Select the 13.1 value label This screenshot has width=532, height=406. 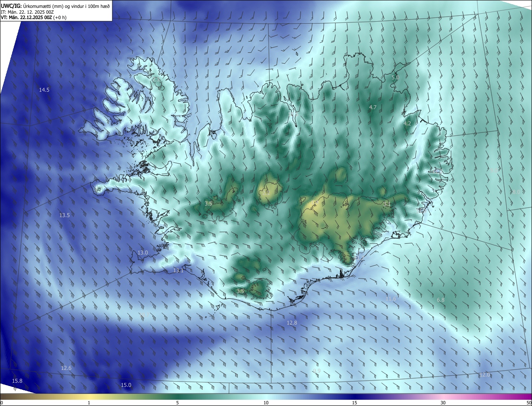coord(178,271)
